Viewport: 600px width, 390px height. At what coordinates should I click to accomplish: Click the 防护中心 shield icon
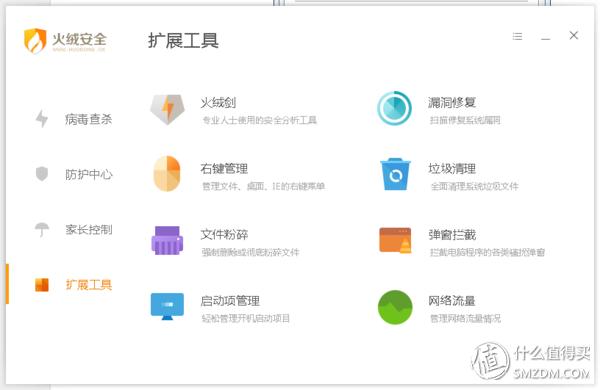click(42, 174)
